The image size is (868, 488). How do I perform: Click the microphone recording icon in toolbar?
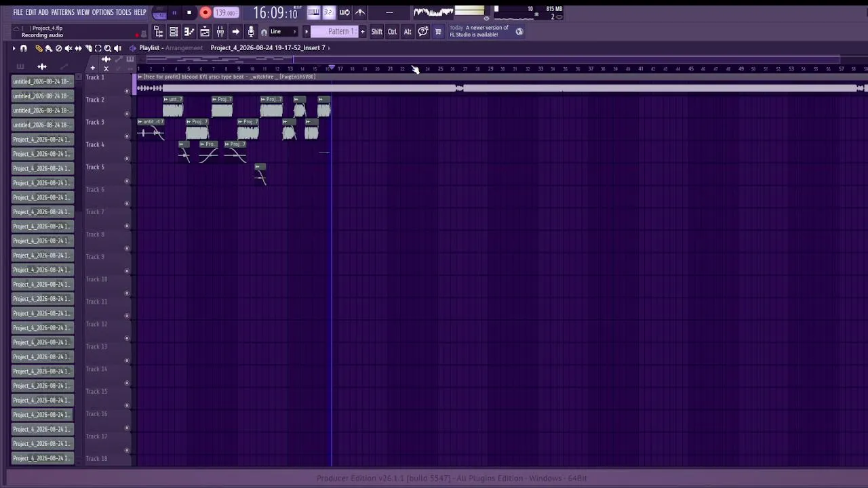(x=251, y=32)
